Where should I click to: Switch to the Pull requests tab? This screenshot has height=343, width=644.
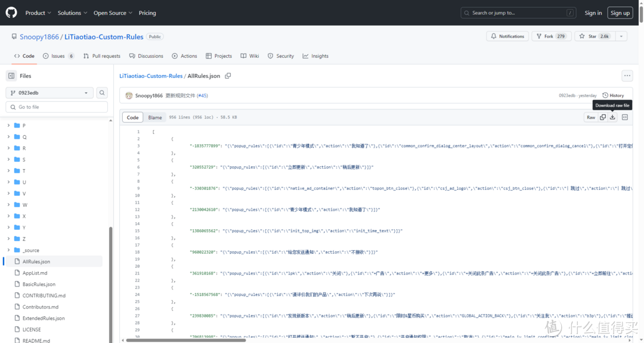(x=102, y=56)
